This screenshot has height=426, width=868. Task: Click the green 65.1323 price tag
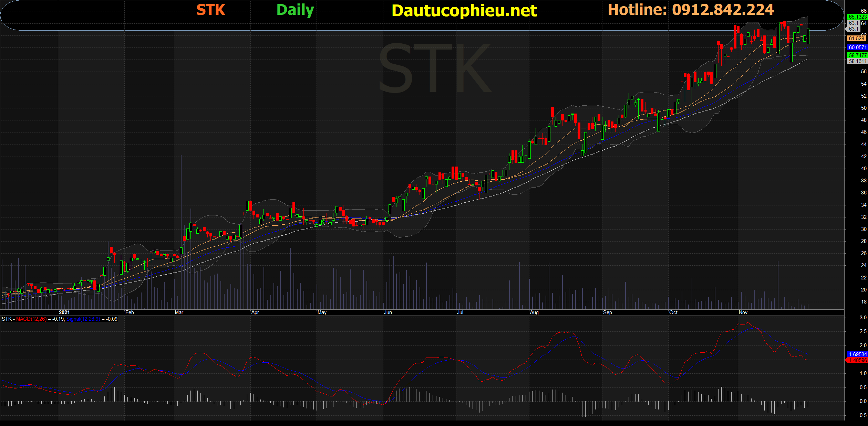(857, 17)
